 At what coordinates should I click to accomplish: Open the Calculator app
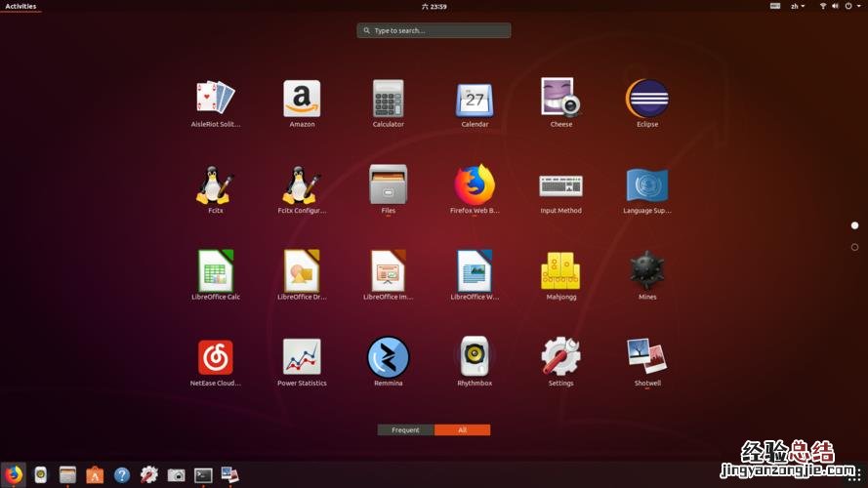388,103
